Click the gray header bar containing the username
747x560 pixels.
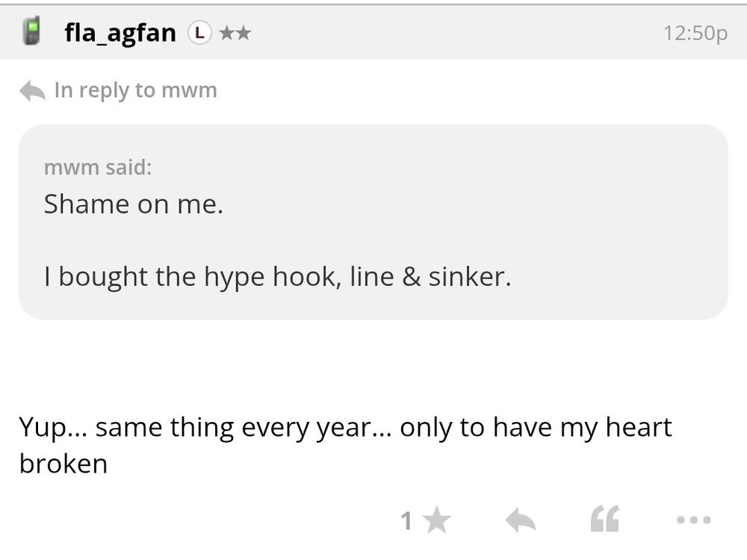448,31
